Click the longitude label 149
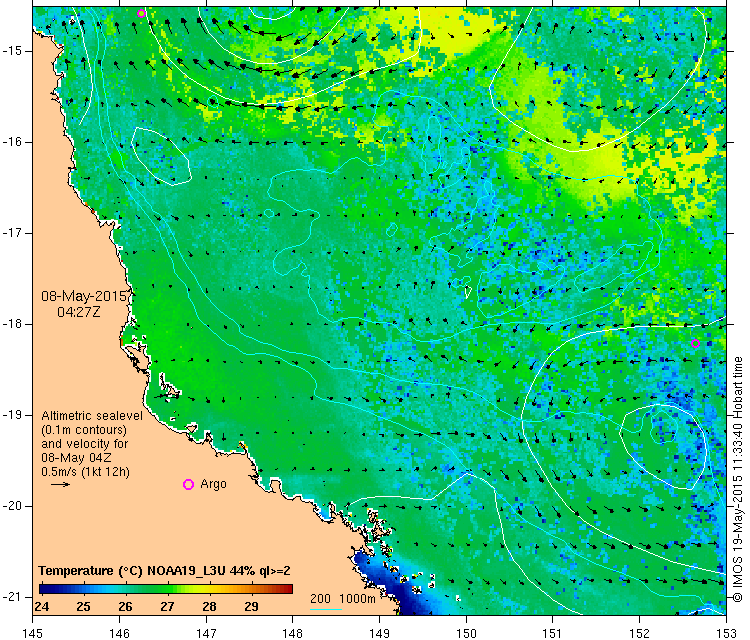Image resolution: width=750 pixels, height=640 pixels. [x=379, y=634]
